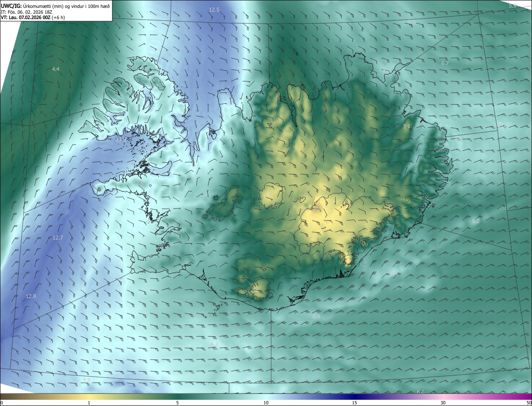The height and width of the screenshot is (406, 532).
Task: Click the 9.9 value on the map
Action: [86, 380]
